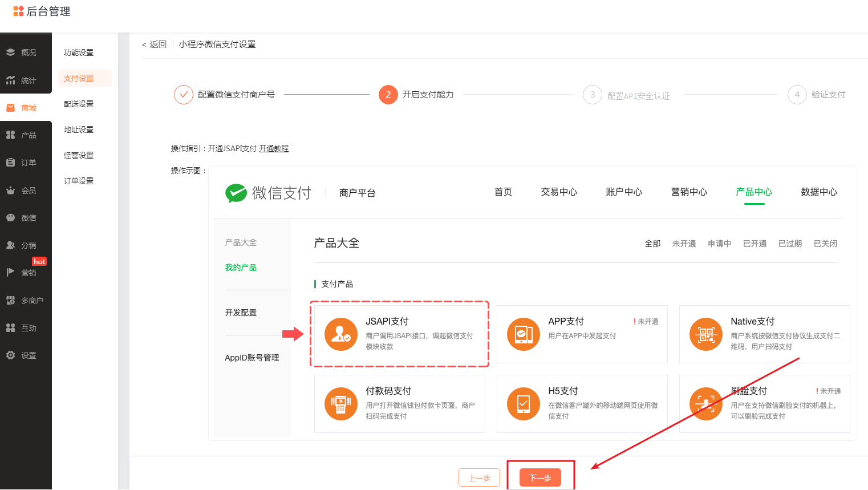The height and width of the screenshot is (490, 868).
Task: Open 经营设置 submenu item
Action: coord(79,155)
